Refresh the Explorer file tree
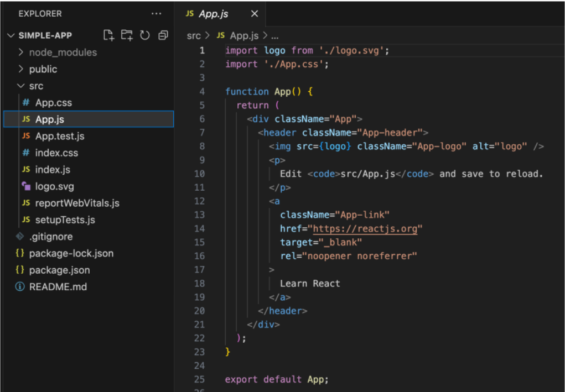This screenshot has height=392, width=565. pos(145,35)
